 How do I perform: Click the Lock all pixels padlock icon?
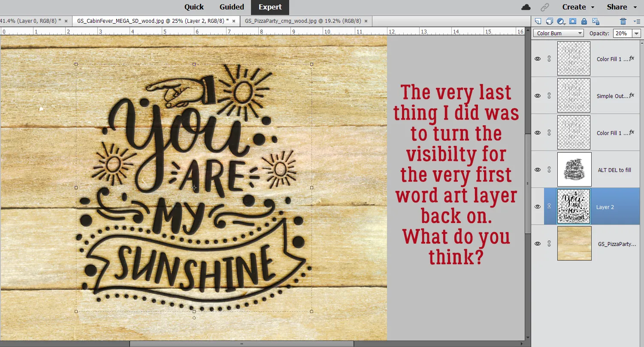[x=584, y=21]
